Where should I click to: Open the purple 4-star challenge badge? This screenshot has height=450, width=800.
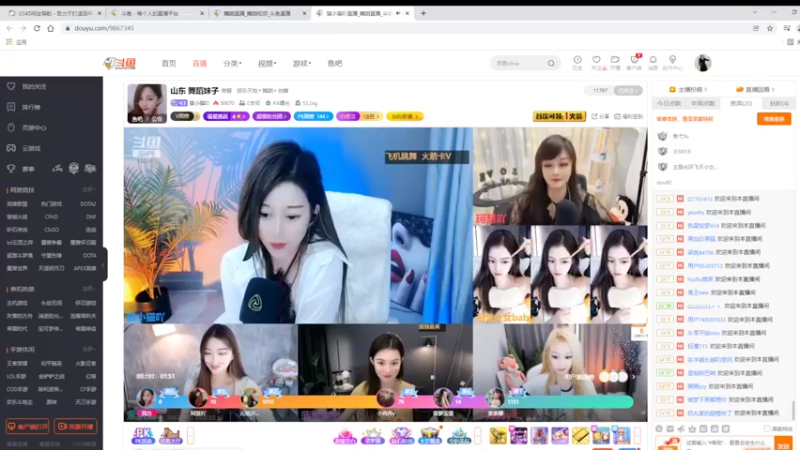click(x=226, y=116)
